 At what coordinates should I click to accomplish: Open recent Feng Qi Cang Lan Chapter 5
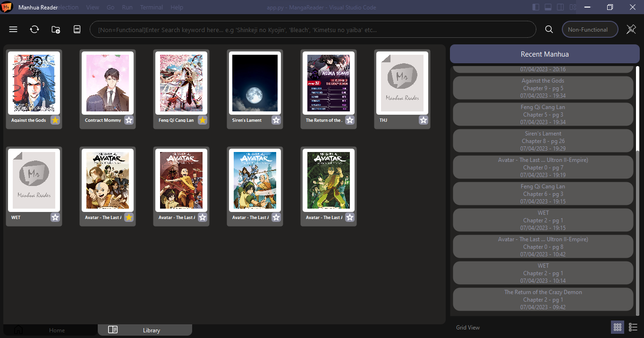pyautogui.click(x=543, y=114)
